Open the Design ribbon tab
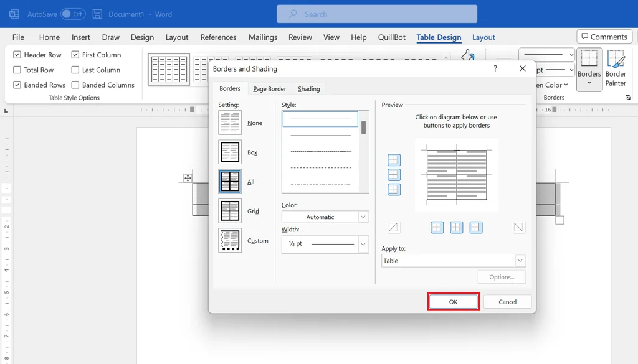 [x=142, y=37]
